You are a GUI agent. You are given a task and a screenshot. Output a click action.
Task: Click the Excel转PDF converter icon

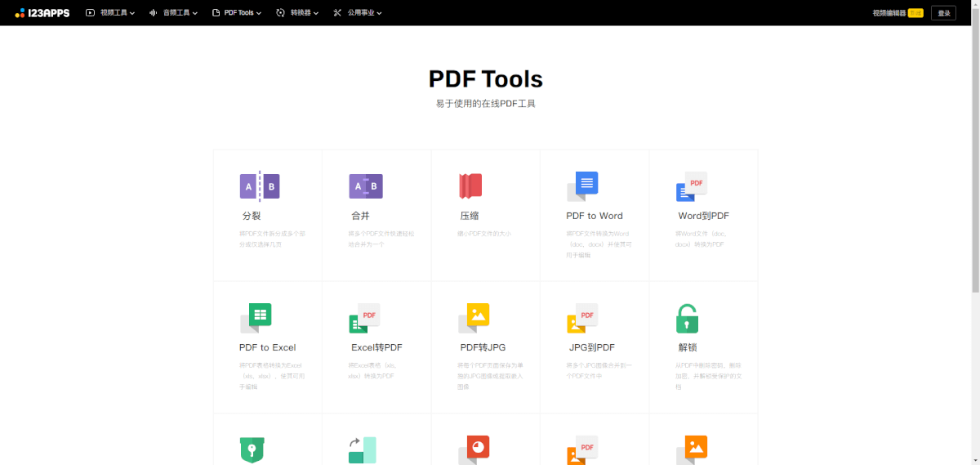(x=364, y=317)
